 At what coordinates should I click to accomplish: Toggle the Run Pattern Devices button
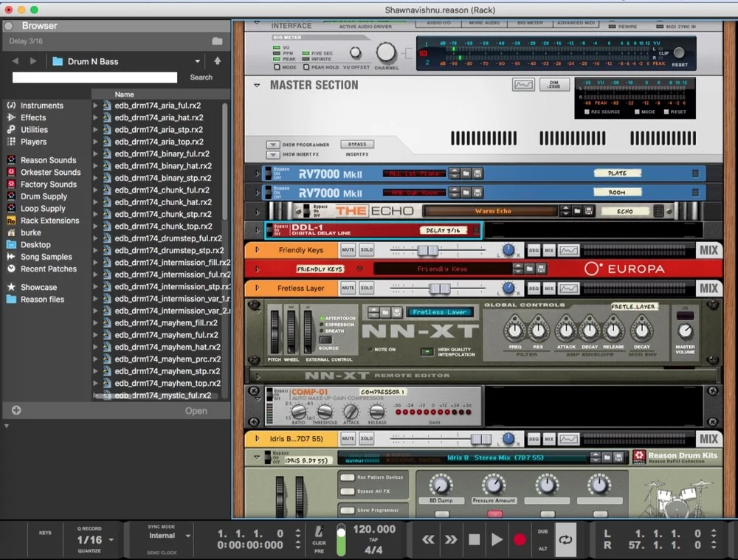[x=348, y=477]
